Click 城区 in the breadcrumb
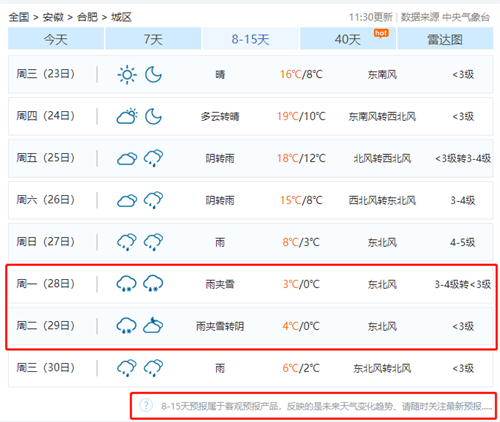The height and width of the screenshot is (422, 500). click(121, 17)
